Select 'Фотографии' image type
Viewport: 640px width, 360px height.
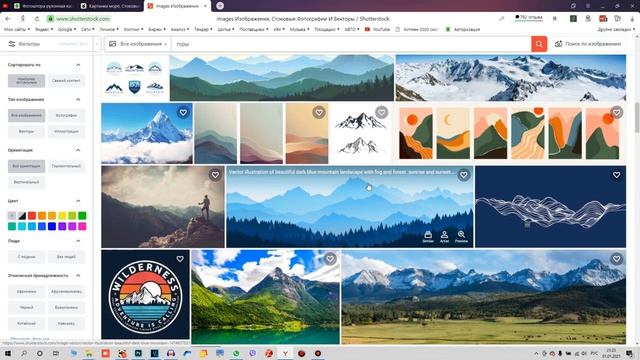click(x=66, y=116)
